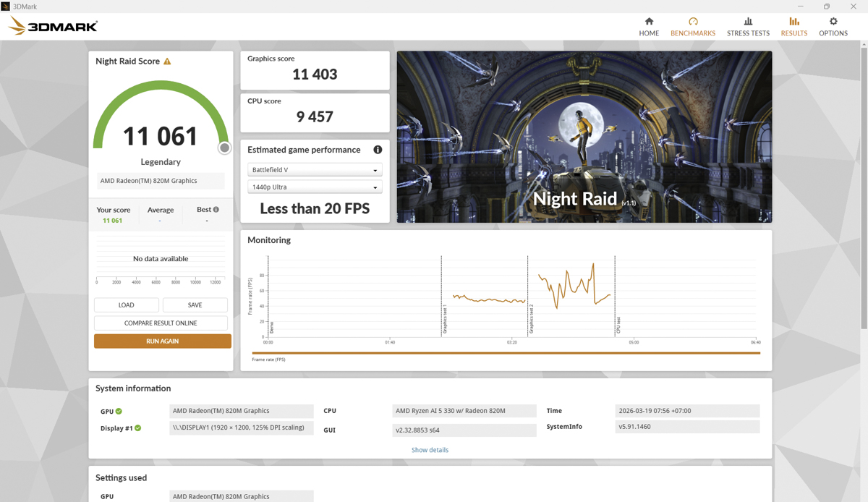
Task: Switch to the Results tab
Action: tap(793, 27)
